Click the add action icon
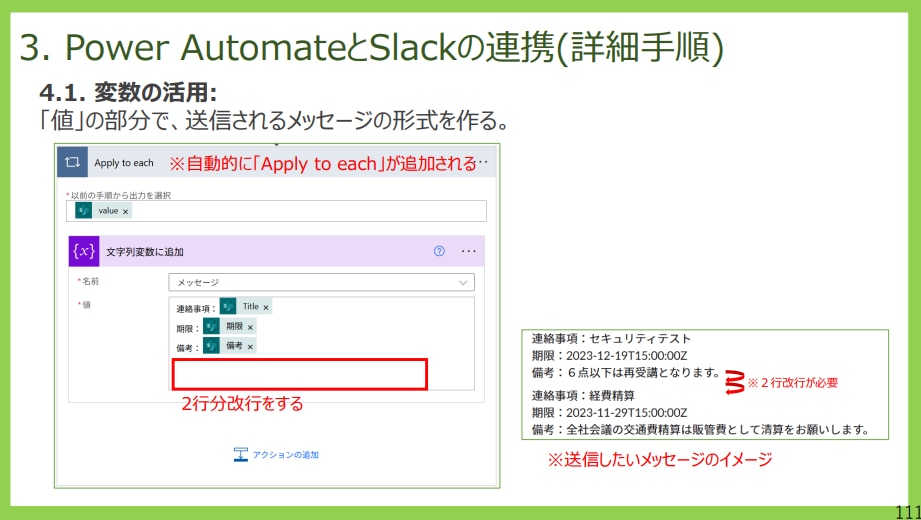Viewport: 921px width, 520px height. [x=241, y=455]
